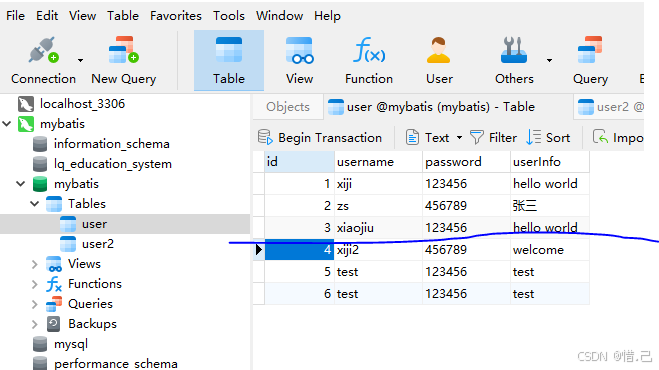Open the View menu
The width and height of the screenshot is (659, 370).
pos(82,16)
